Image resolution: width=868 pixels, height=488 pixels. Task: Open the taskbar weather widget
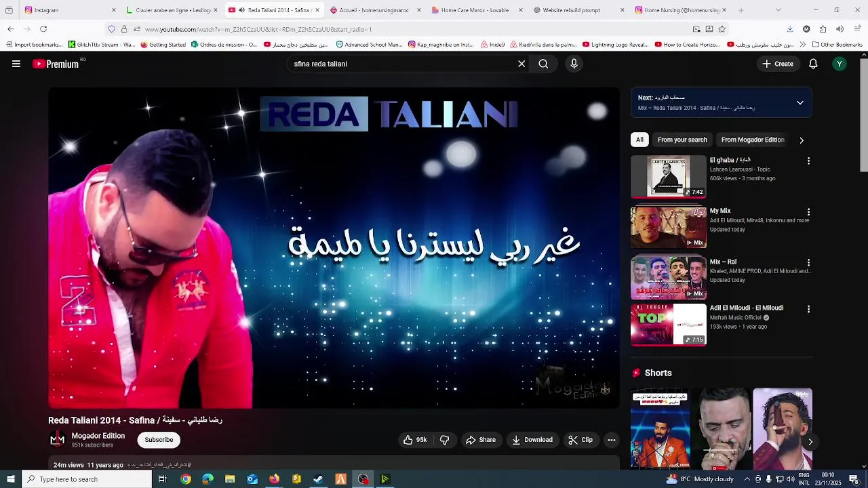700,479
